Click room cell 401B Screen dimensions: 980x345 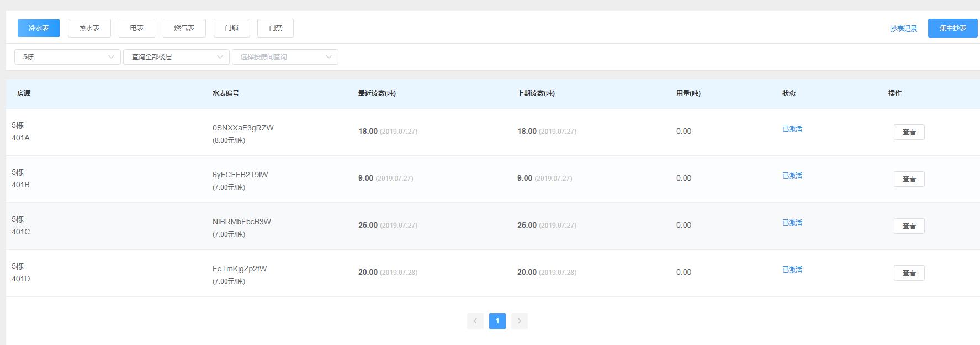coord(21,185)
